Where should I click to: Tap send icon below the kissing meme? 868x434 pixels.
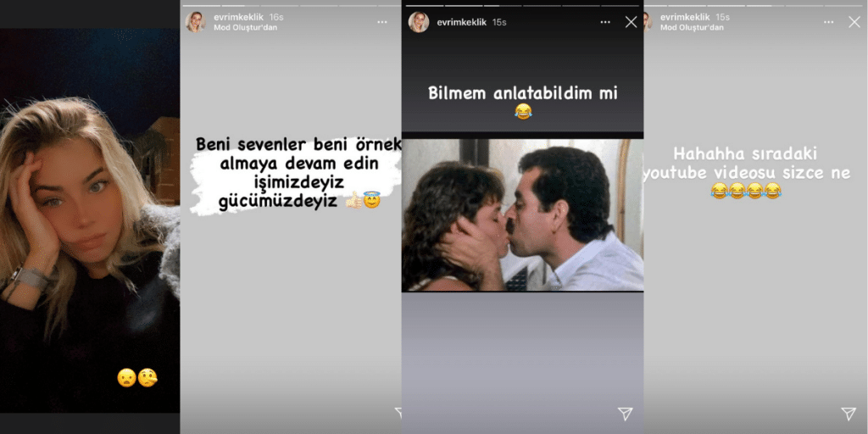point(625,414)
